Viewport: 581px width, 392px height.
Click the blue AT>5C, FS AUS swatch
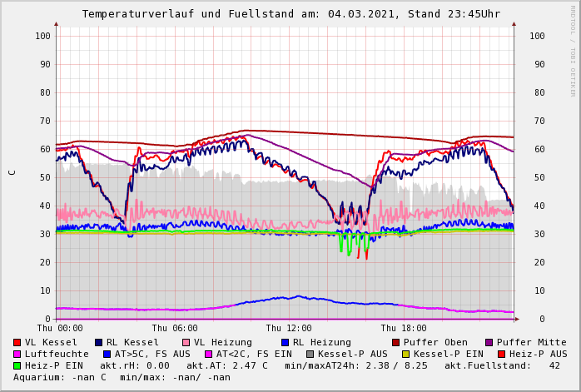(x=105, y=355)
